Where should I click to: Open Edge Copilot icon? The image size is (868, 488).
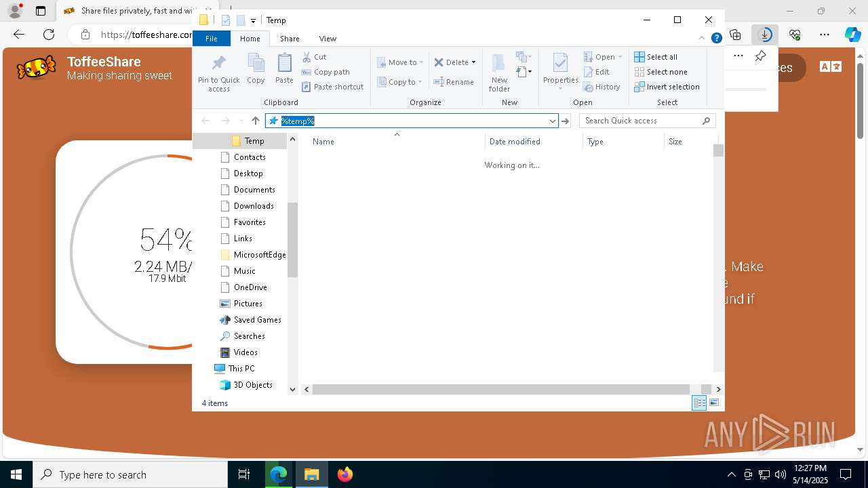(852, 35)
